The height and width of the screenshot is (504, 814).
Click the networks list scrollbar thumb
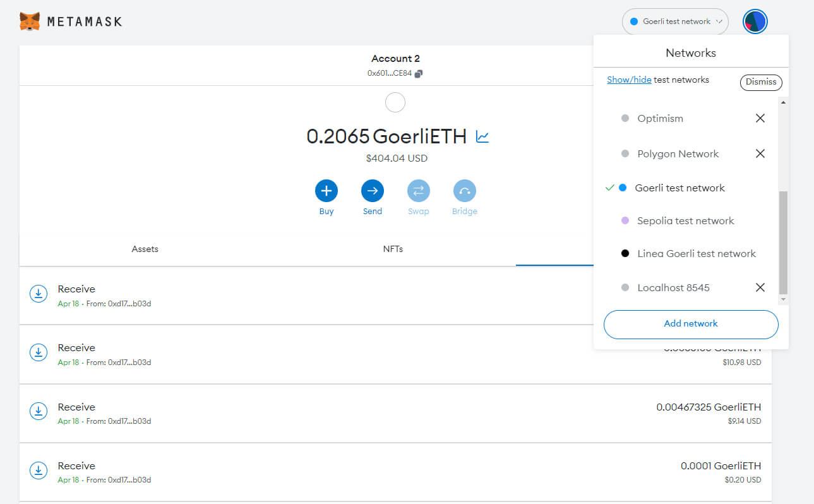pyautogui.click(x=784, y=242)
